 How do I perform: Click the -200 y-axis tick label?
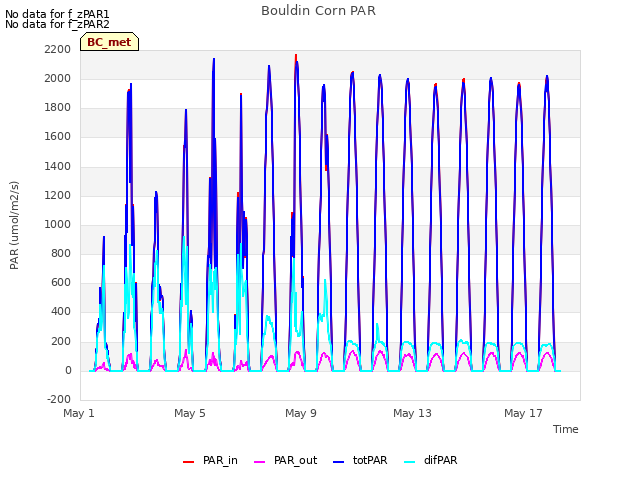(x=59, y=400)
